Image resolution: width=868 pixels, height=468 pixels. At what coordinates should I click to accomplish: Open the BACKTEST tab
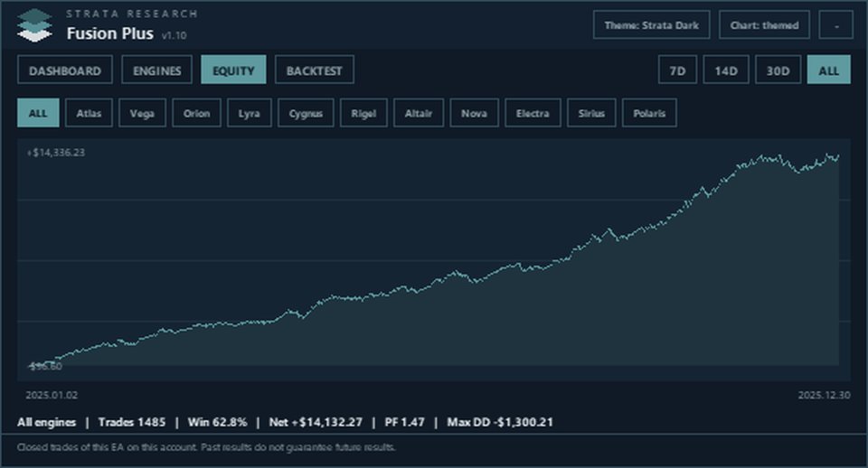point(314,70)
